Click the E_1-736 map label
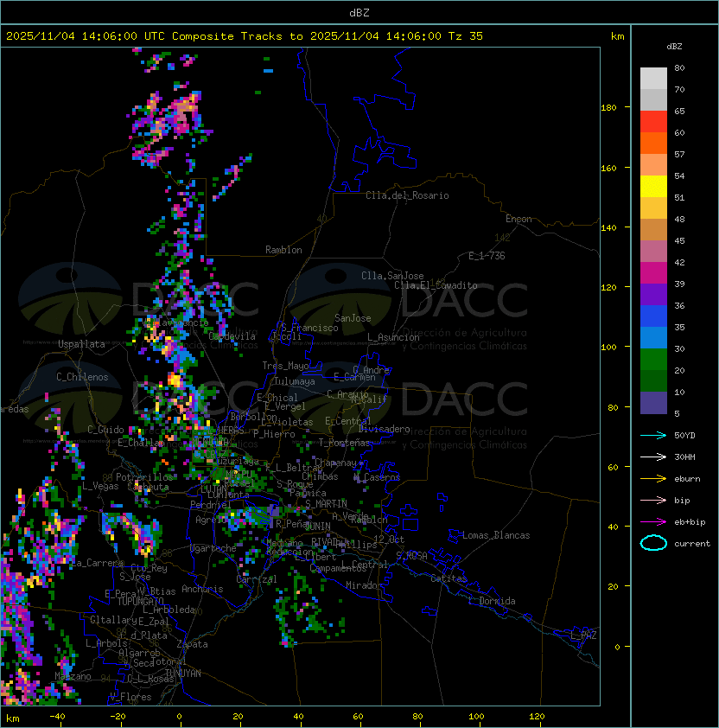This screenshot has height=728, width=719. click(x=487, y=256)
